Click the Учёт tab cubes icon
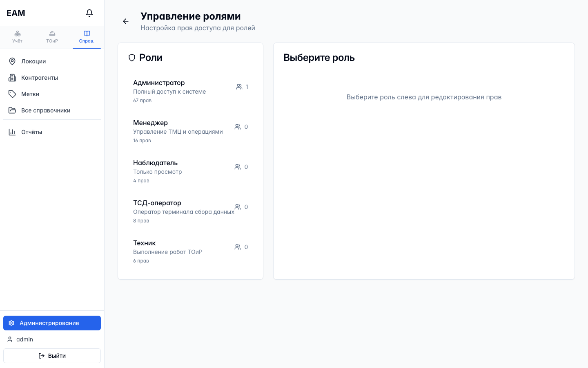The height and width of the screenshot is (368, 588). [17, 34]
